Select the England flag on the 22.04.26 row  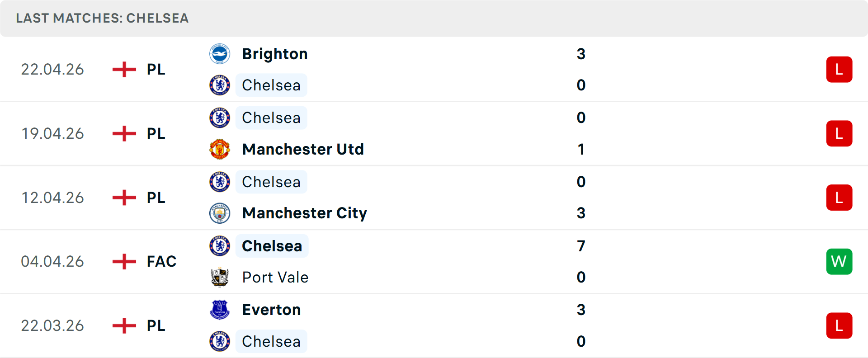click(x=123, y=69)
